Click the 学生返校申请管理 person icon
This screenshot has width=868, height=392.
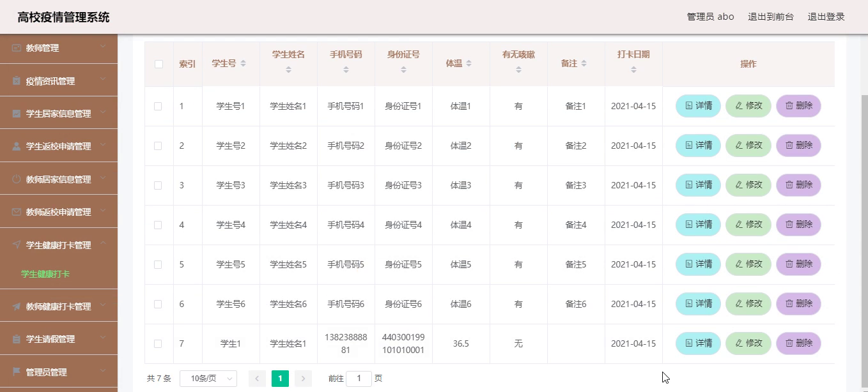[17, 146]
